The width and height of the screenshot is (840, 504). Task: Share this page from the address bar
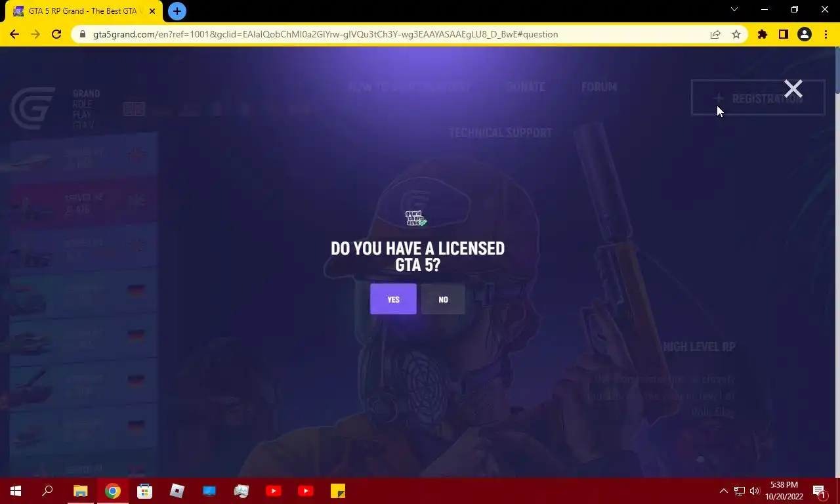pos(715,34)
